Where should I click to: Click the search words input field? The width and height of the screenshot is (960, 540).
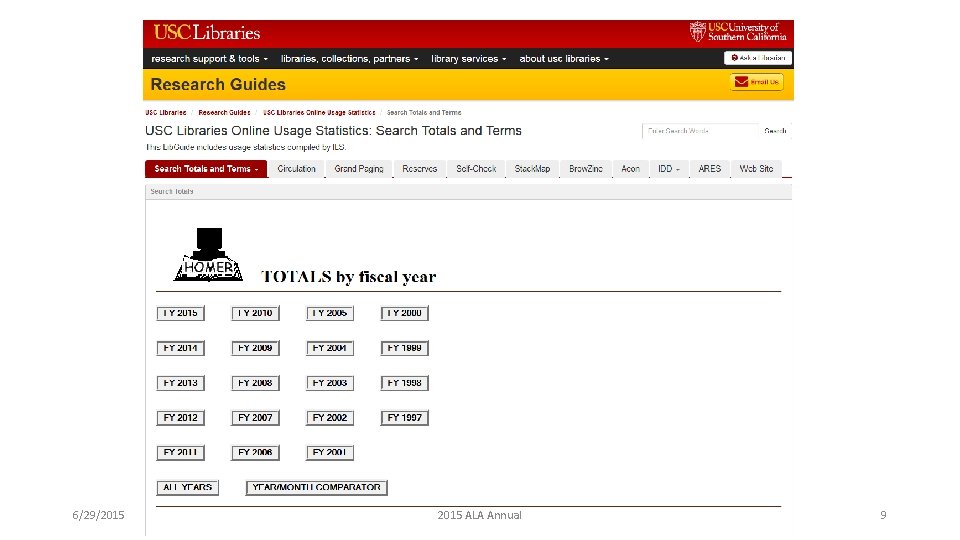[x=700, y=131]
